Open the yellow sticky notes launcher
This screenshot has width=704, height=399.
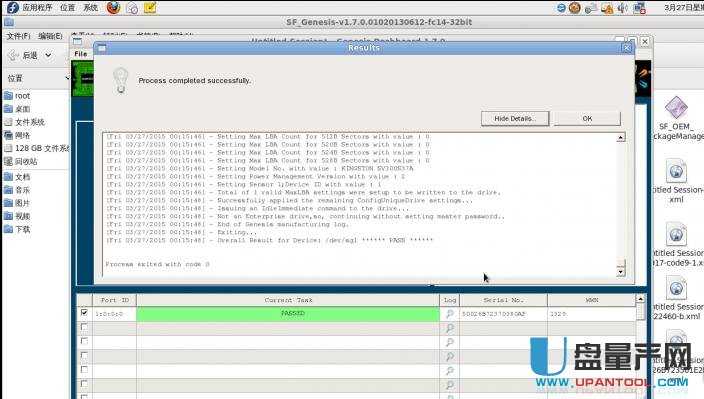point(150,8)
